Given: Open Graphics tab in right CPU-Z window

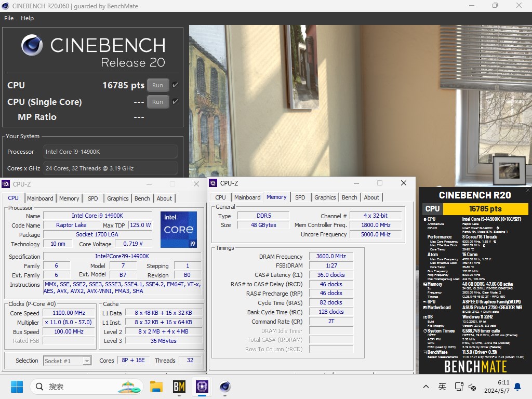Looking at the screenshot, I should click(325, 197).
